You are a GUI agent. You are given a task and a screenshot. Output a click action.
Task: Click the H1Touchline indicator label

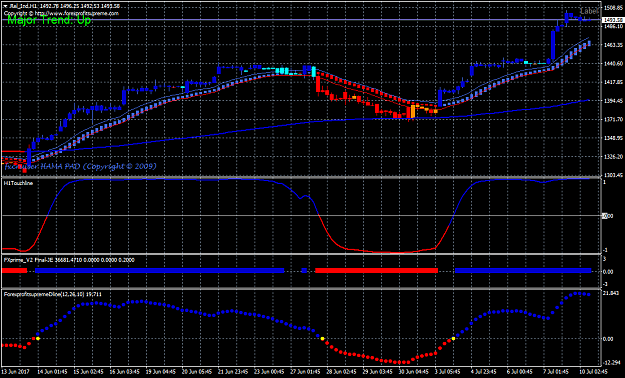18,183
